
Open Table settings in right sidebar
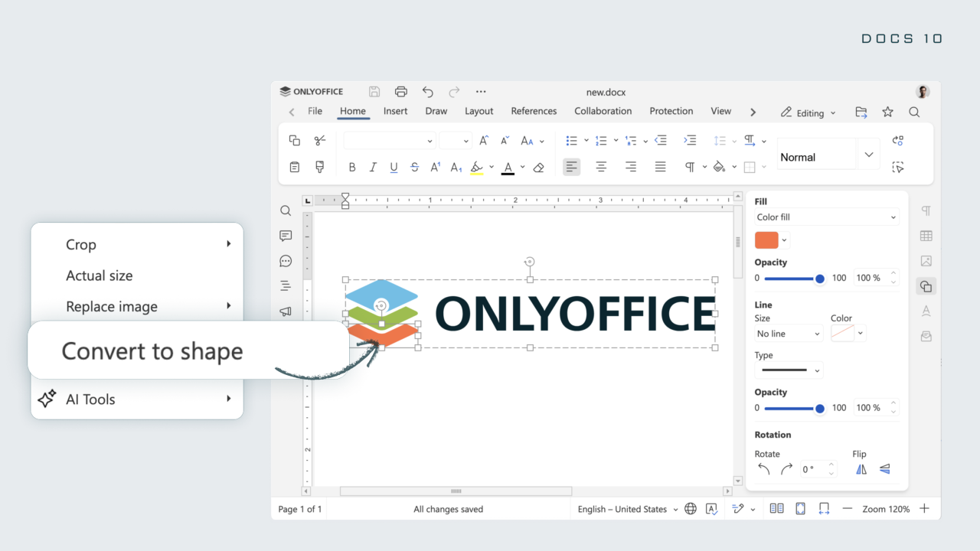click(x=926, y=236)
